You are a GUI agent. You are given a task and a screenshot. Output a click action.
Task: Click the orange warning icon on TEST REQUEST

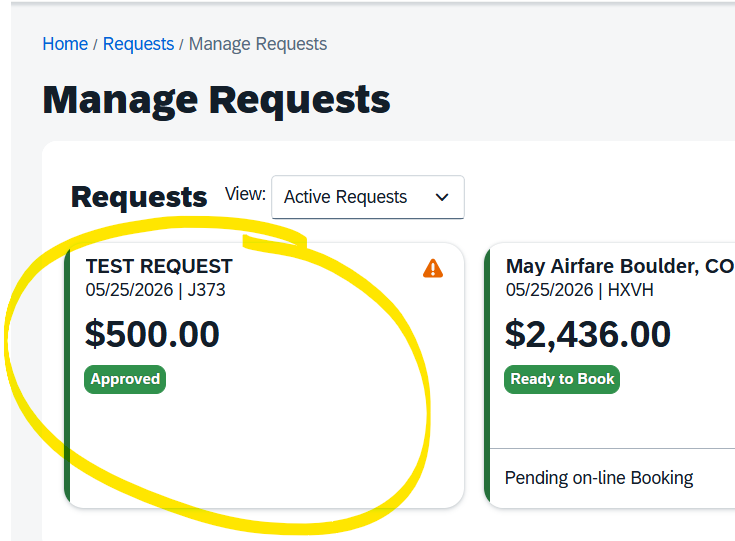[x=432, y=268]
